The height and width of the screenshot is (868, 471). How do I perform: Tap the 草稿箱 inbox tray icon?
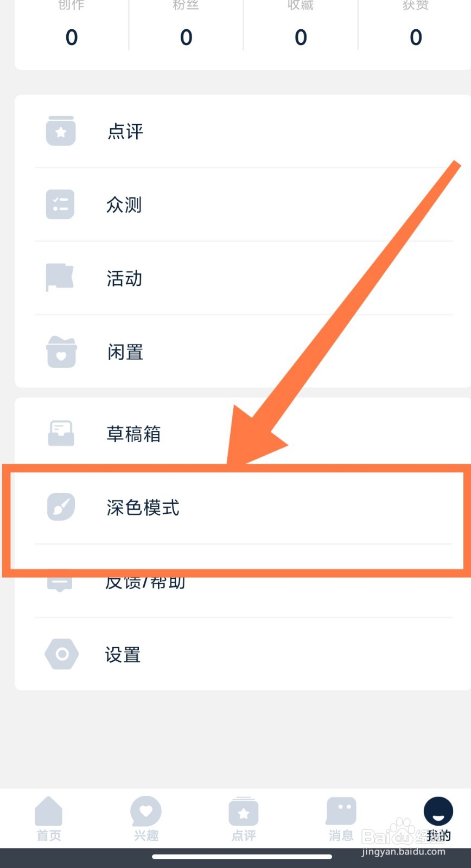pos(61,433)
